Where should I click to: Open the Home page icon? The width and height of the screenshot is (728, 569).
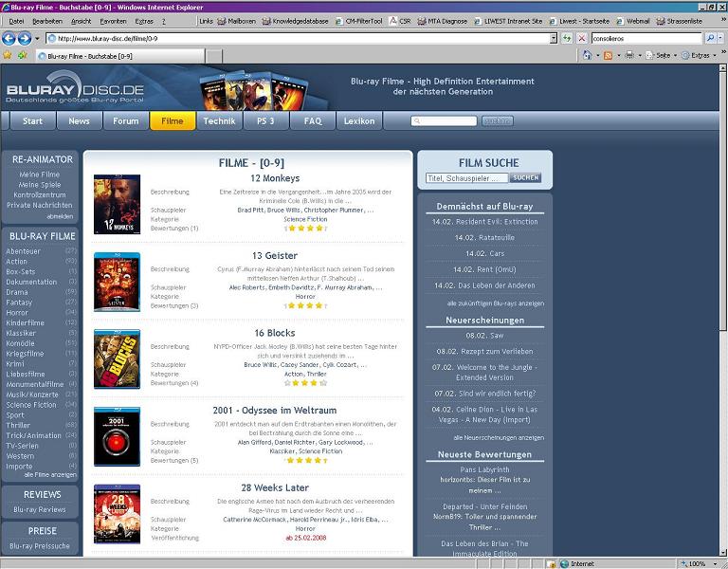click(x=588, y=56)
